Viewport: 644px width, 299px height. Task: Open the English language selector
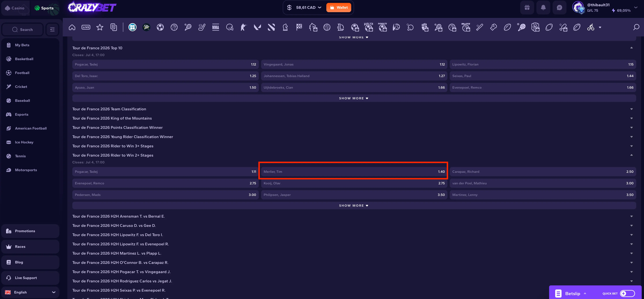[30, 292]
